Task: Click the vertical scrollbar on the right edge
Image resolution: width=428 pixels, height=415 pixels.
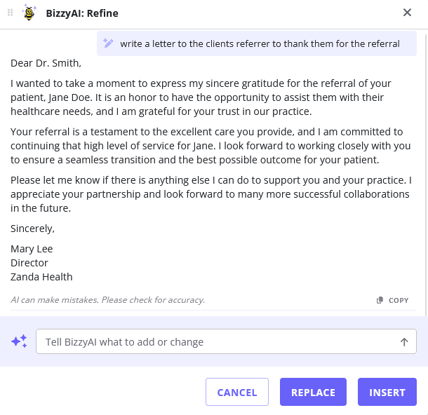Action: point(426,173)
